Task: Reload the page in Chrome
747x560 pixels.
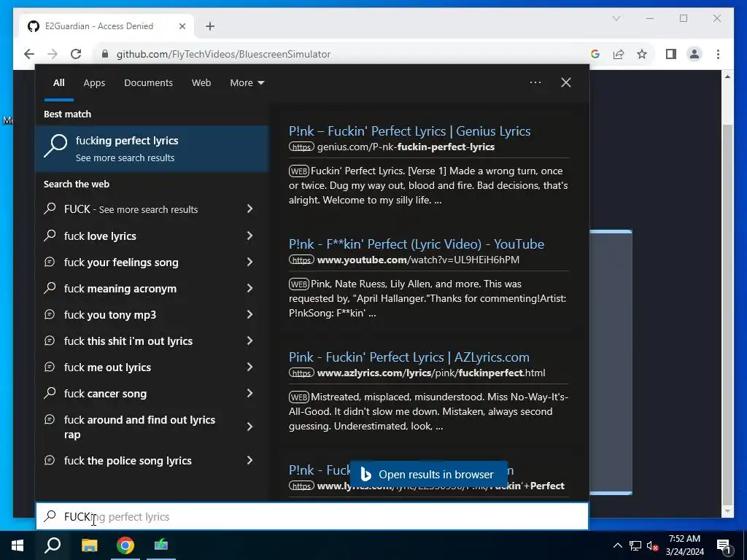Action: pos(76,54)
